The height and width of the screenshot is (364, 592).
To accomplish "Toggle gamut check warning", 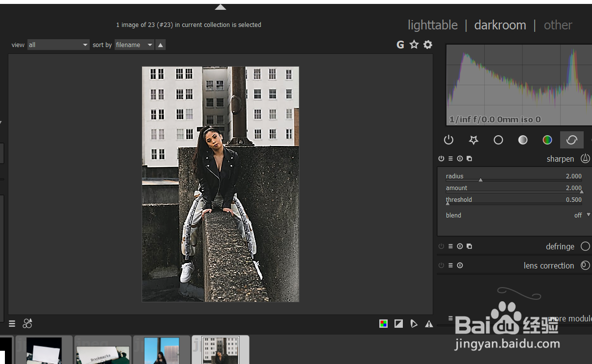I will pos(429,324).
